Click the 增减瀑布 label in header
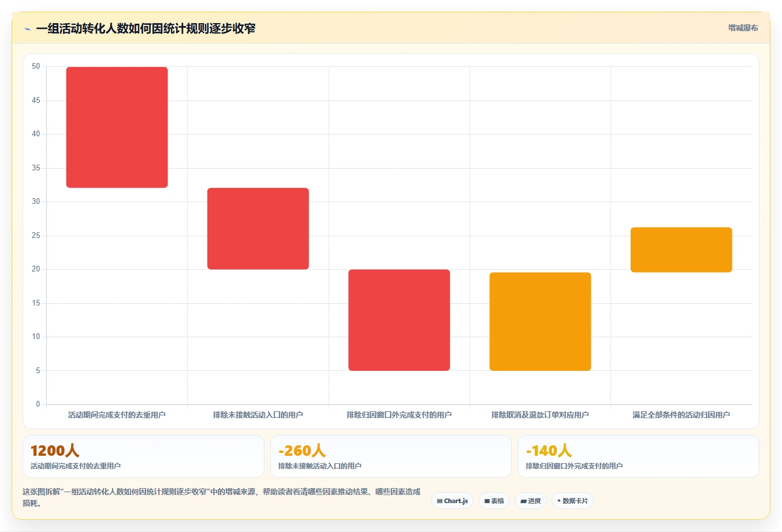This screenshot has height=532, width=782. [743, 28]
